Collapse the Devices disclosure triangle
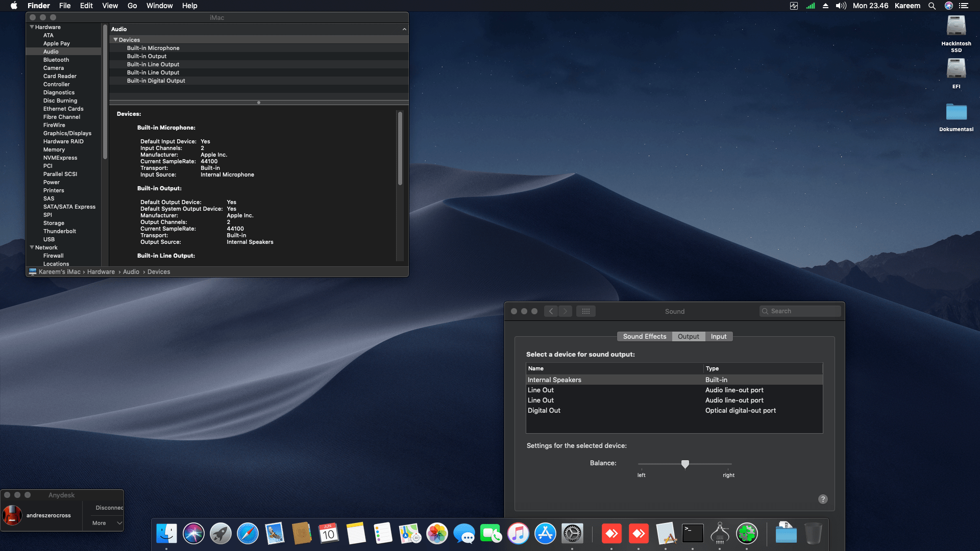The height and width of the screenshot is (551, 980). [x=116, y=39]
